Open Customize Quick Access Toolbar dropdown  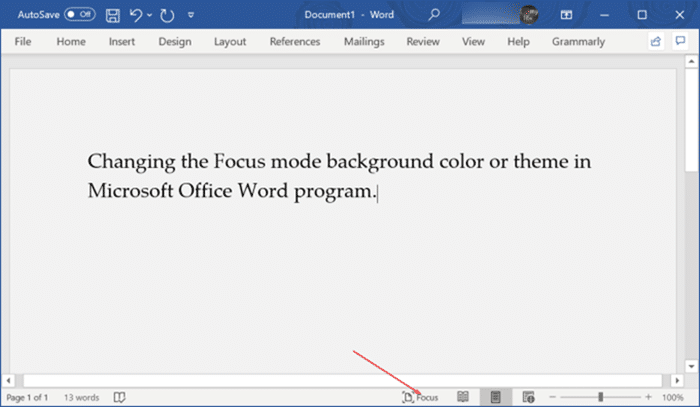[x=191, y=15]
